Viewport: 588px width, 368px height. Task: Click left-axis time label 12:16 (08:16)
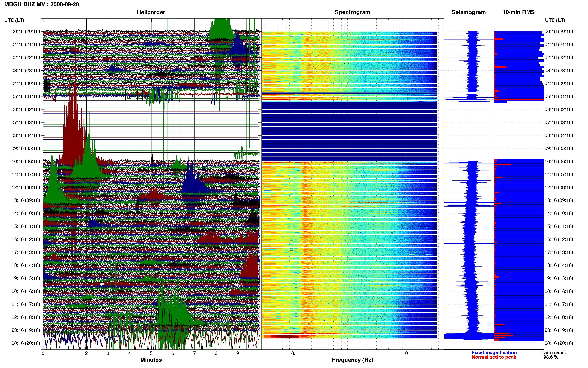[x=26, y=187]
